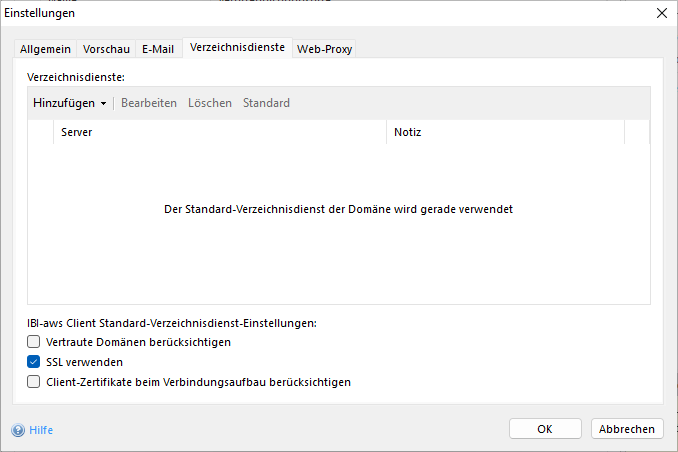Screen dimensions: 678x452
Task: Click the Standard toolbar button
Action: 266,103
